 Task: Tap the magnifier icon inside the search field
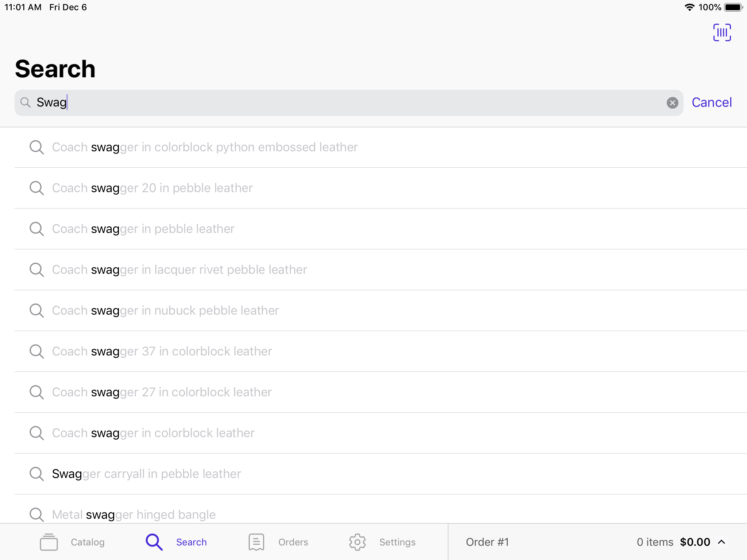(25, 102)
